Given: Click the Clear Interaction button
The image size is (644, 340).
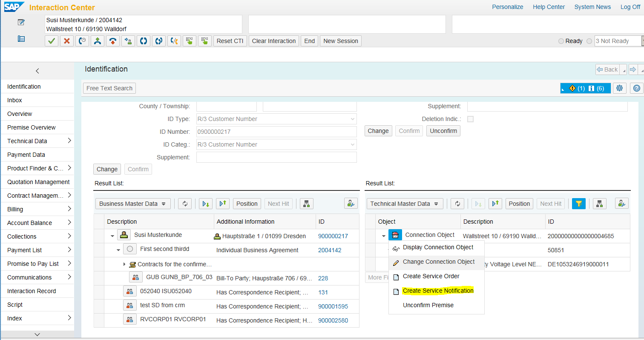Looking at the screenshot, I should [x=274, y=41].
